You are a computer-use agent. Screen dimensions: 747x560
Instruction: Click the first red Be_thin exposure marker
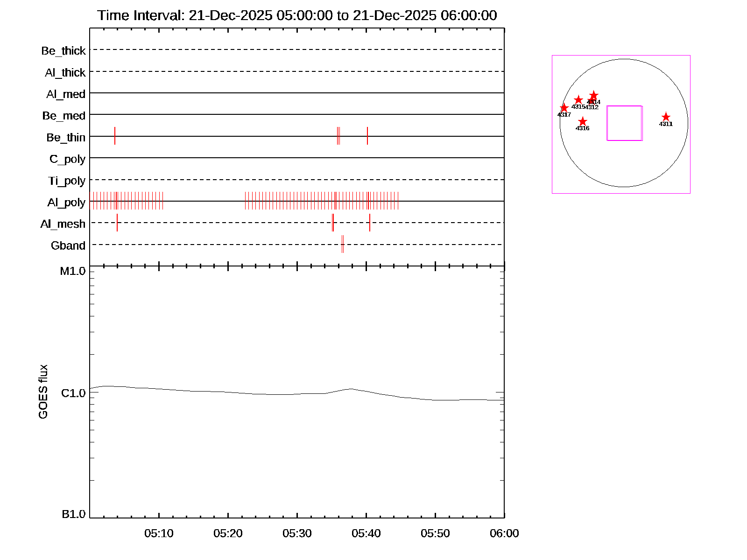point(115,136)
